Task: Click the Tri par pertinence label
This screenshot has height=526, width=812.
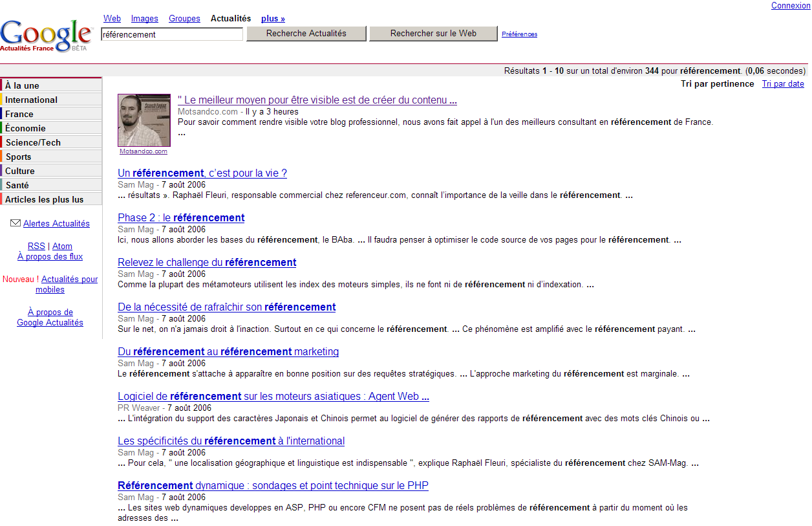Action: click(717, 84)
